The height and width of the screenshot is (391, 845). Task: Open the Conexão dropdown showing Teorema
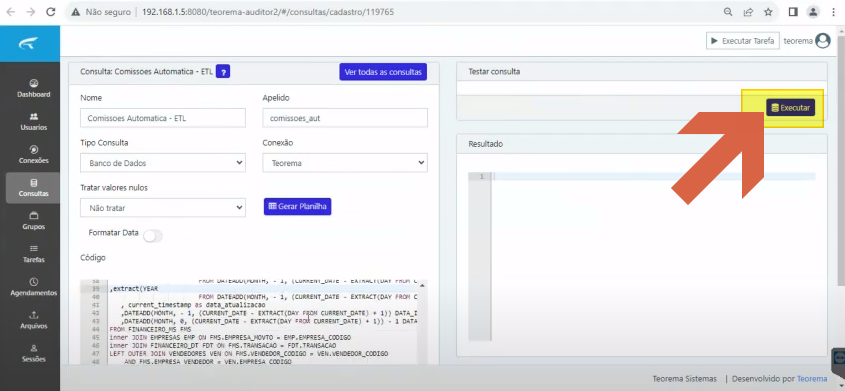345,163
